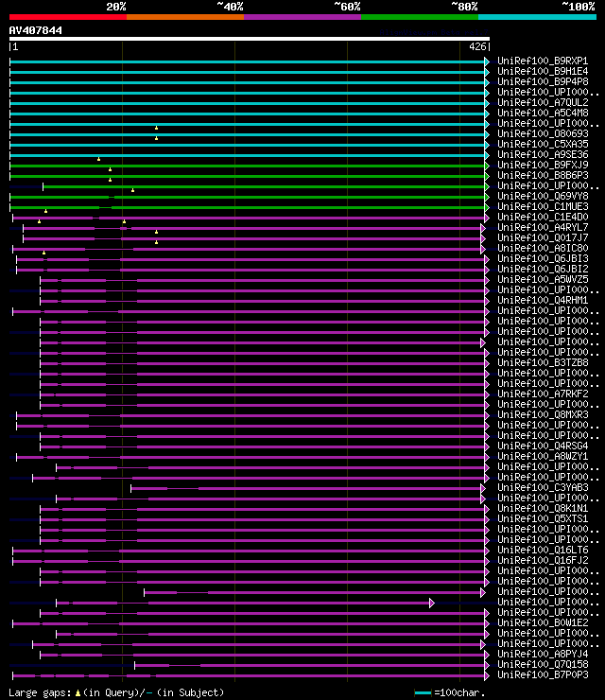
Task: Open hit UniRef100_C5XA35
Action: click(543, 144)
